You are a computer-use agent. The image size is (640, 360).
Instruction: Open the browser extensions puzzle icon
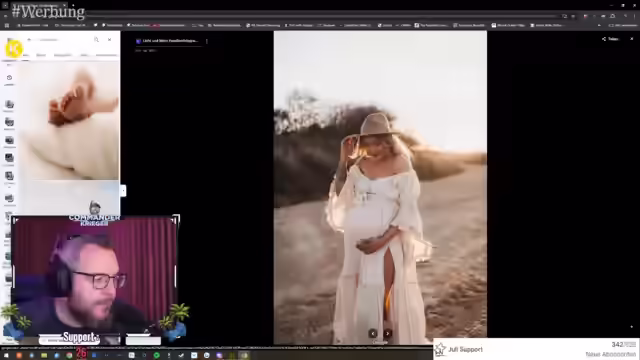coord(613,16)
